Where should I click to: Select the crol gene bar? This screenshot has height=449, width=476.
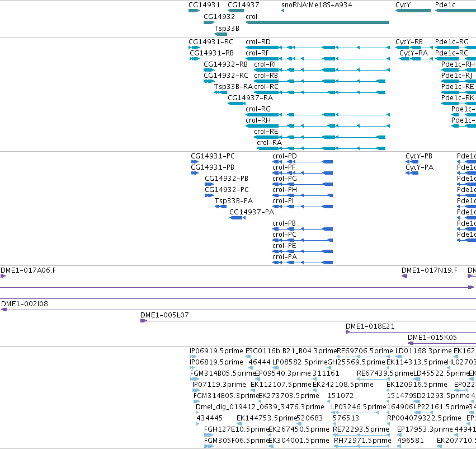pyautogui.click(x=317, y=22)
